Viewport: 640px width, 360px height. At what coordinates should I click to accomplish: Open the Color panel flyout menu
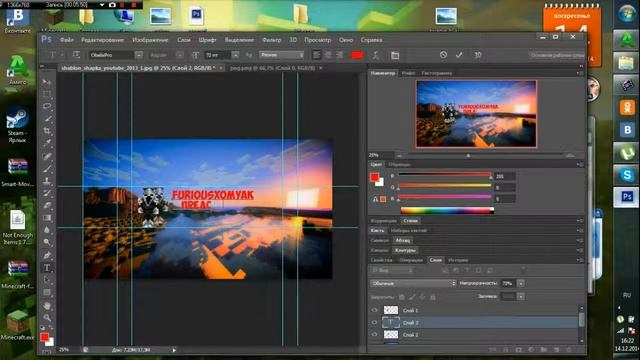(x=579, y=164)
